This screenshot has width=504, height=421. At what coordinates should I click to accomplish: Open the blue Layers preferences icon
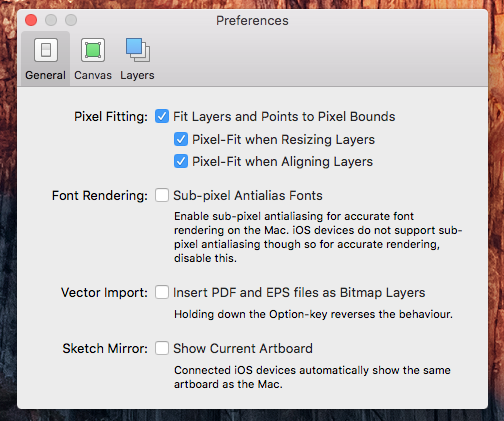(138, 50)
